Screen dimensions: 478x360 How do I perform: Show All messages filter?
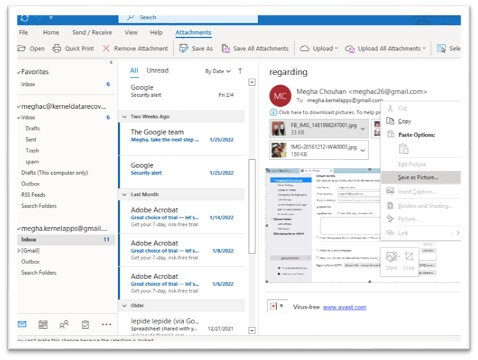pos(134,70)
